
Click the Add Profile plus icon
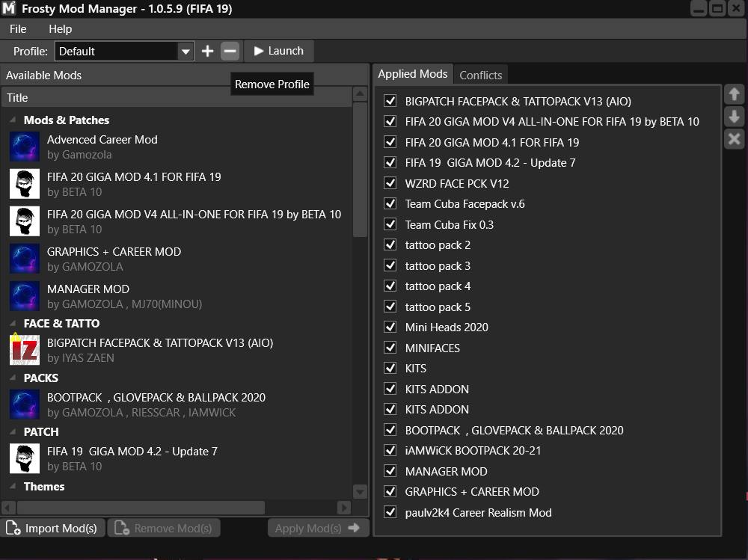207,51
